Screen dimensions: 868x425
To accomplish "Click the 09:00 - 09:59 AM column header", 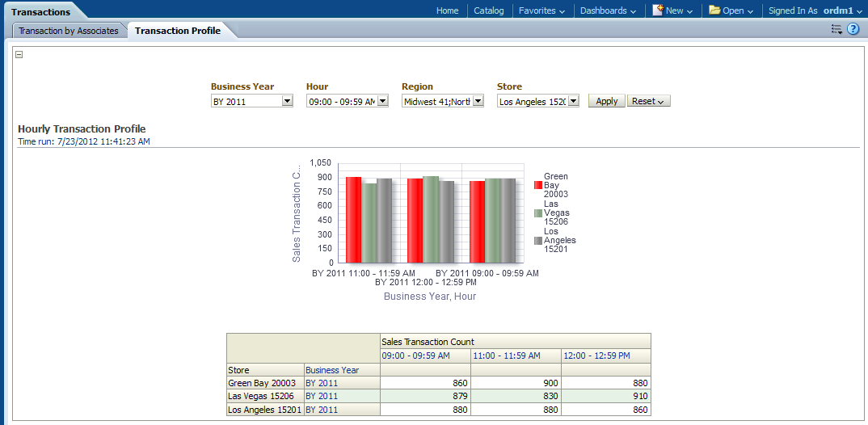I will point(415,356).
